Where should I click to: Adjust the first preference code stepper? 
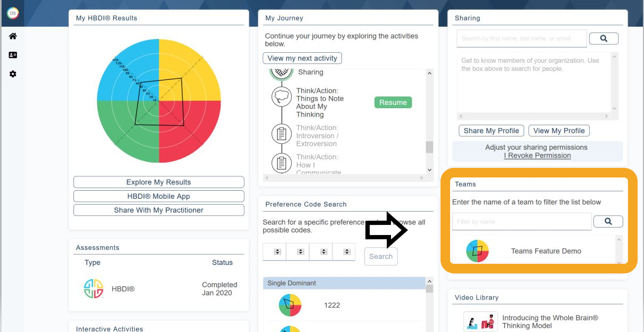[x=278, y=252]
